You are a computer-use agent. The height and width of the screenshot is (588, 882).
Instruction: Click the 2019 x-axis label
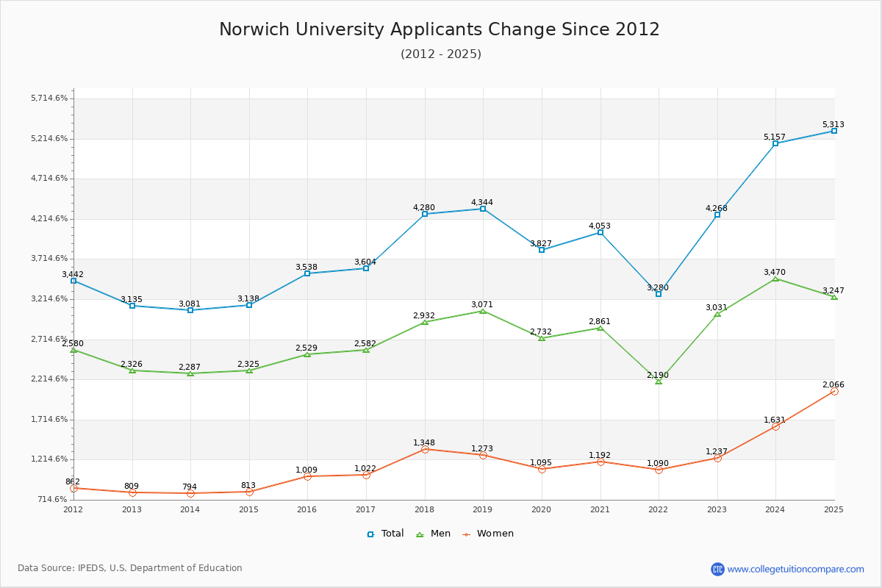click(483, 509)
